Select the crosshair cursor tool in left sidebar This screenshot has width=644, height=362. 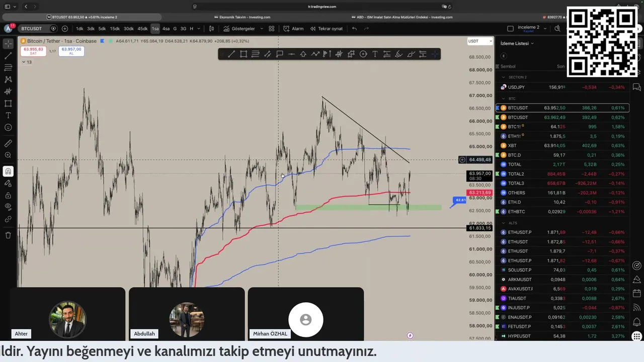8,43
